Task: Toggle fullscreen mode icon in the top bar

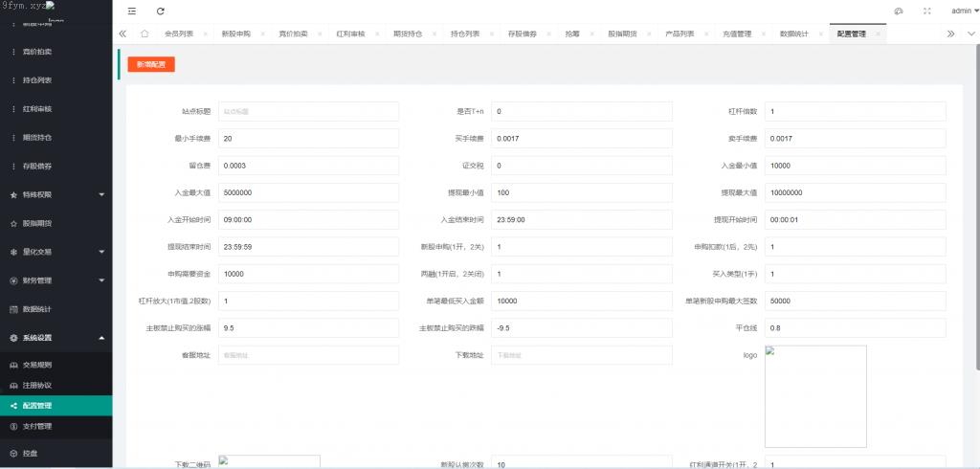Action: point(927,11)
